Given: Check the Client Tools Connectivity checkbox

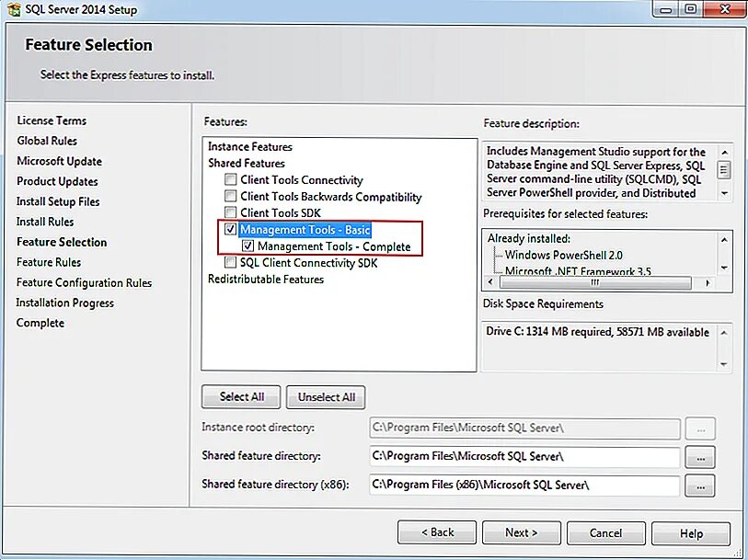Looking at the screenshot, I should [230, 179].
